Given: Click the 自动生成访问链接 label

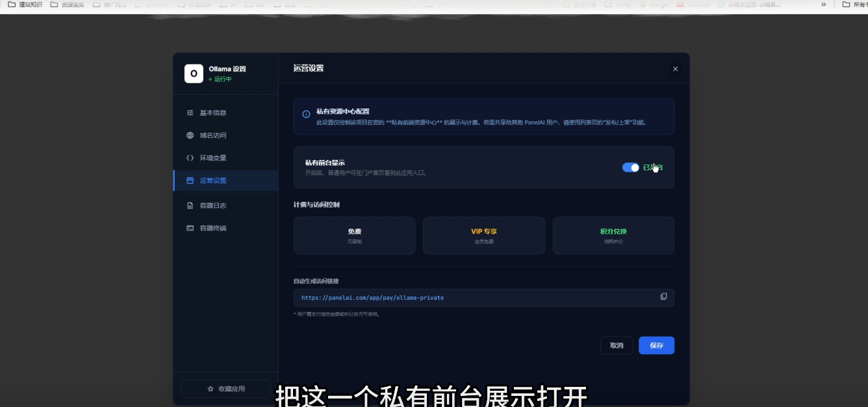Looking at the screenshot, I should tap(316, 282).
